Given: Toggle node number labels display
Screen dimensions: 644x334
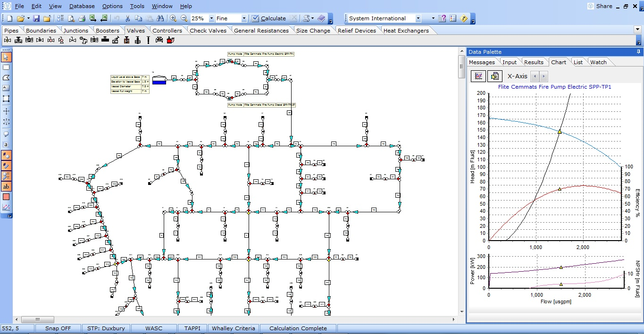Looking at the screenshot, I should coord(6,155).
